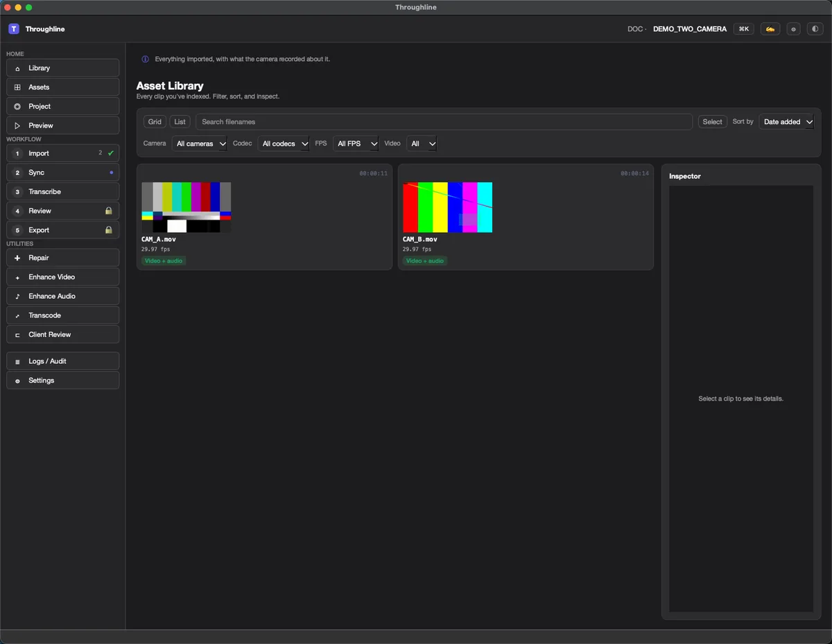Open the Sort by Date added dropdown
The width and height of the screenshot is (832, 644).
786,122
